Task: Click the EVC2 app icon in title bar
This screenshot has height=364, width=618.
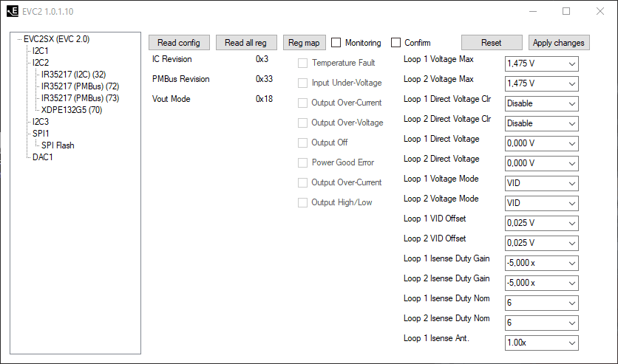Action: click(12, 12)
